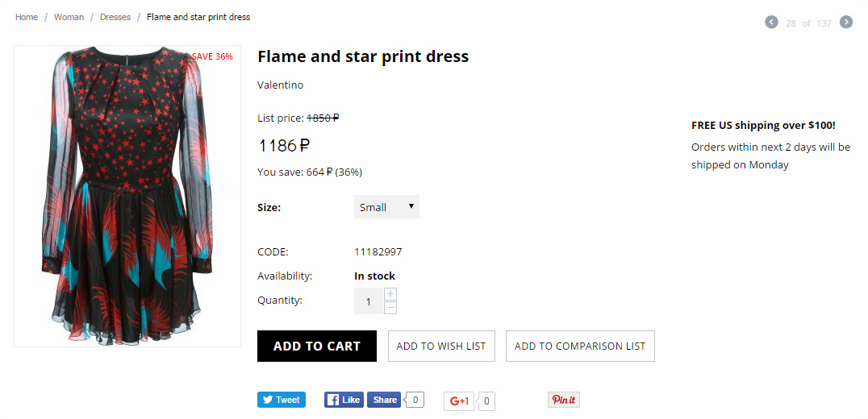Image resolution: width=868 pixels, height=419 pixels.
Task: Add the dress to cart
Action: click(x=317, y=346)
